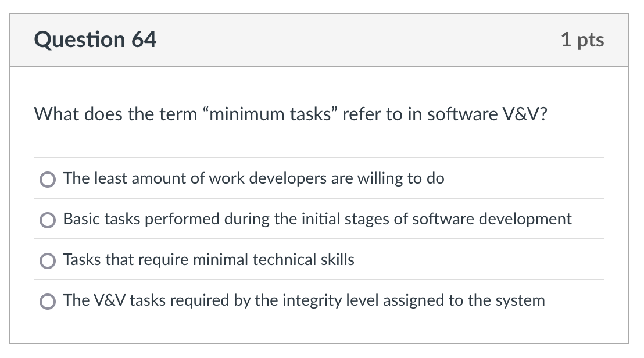Viewport: 644px width, 358px height.
Task: Click the radio circle for the last option
Action: click(x=48, y=302)
